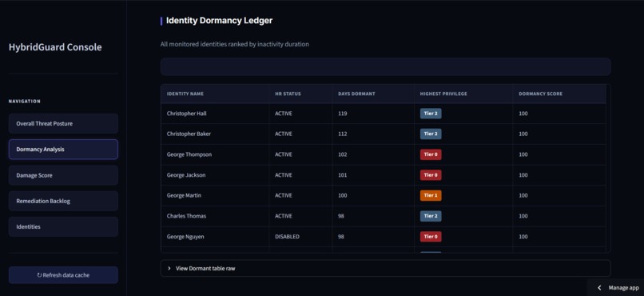Click the Tier 2 badge for Christopher Hall

tap(431, 114)
